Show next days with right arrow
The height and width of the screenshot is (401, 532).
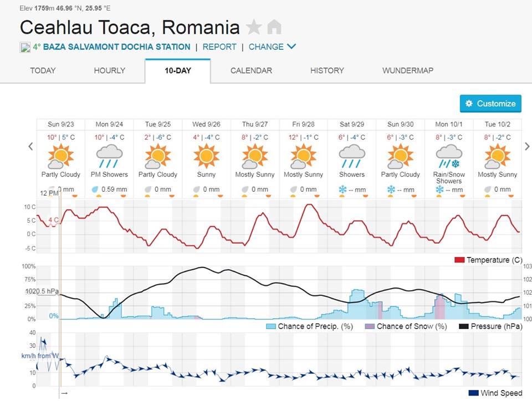point(527,147)
